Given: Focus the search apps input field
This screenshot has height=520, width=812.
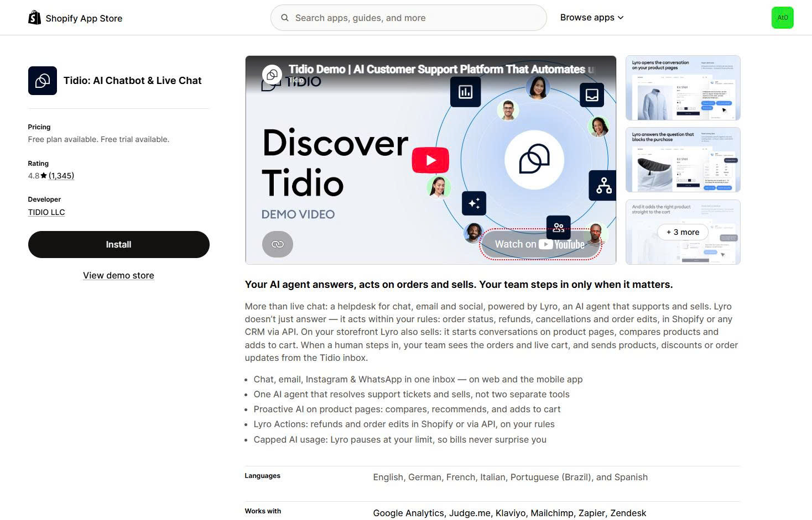Looking at the screenshot, I should point(408,18).
